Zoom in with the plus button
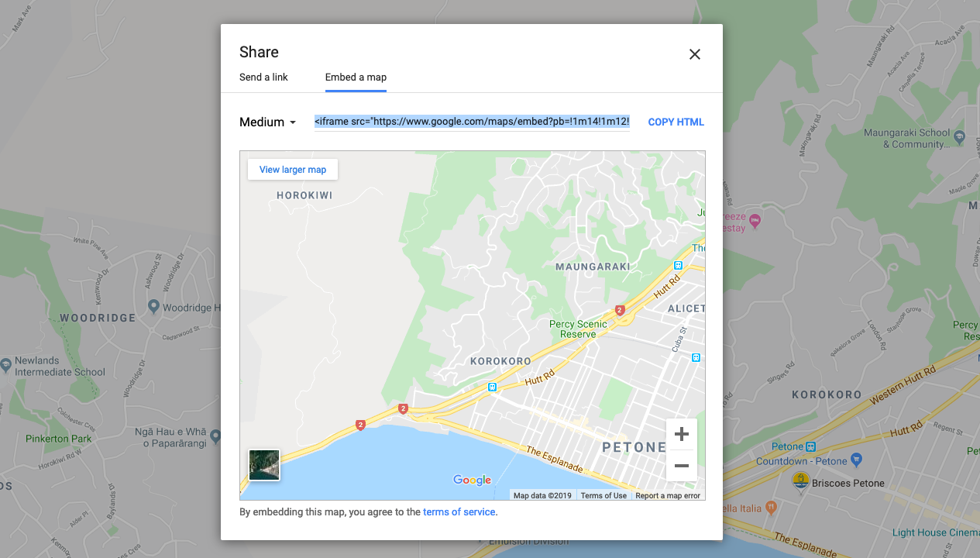The height and width of the screenshot is (558, 980). tap(682, 434)
